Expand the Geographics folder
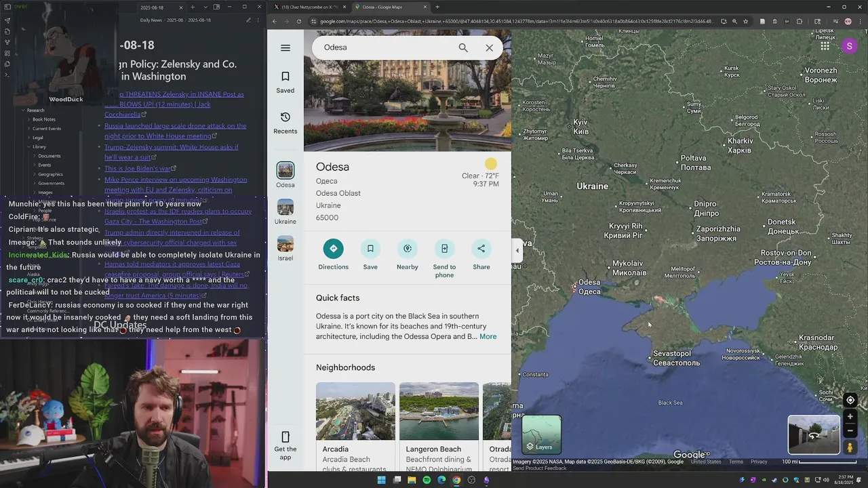Viewport: 868px width, 488px height. [x=35, y=174]
